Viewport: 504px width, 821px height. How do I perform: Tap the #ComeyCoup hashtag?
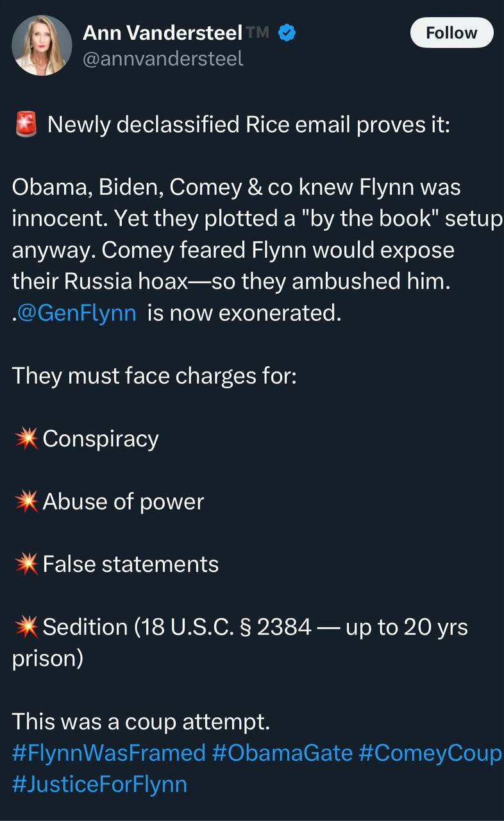coord(430,752)
